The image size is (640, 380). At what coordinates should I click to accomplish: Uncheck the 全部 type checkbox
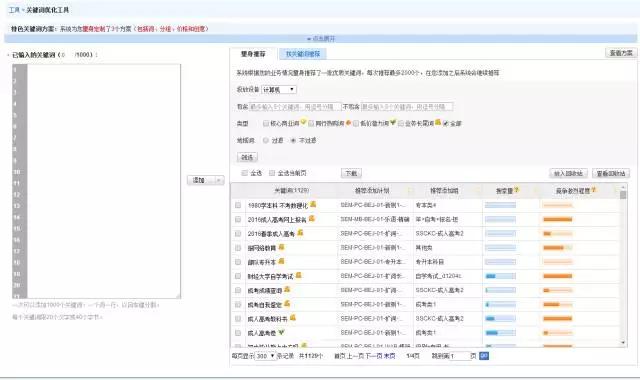[x=446, y=123]
